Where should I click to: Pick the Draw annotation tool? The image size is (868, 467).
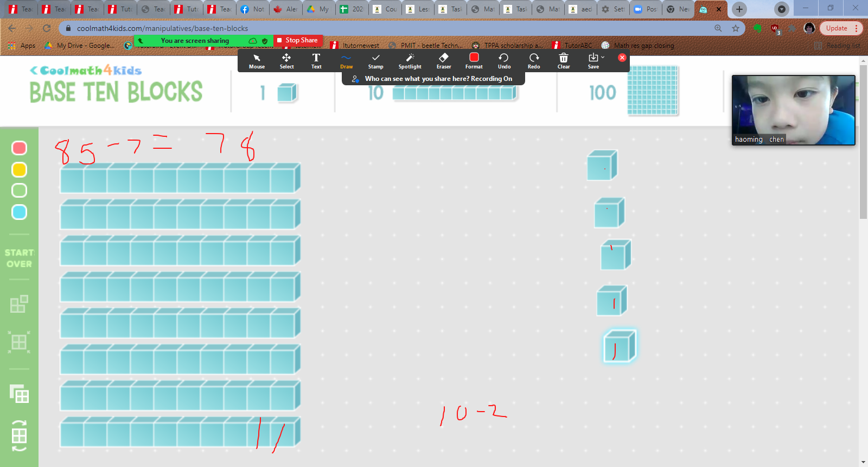(x=346, y=61)
